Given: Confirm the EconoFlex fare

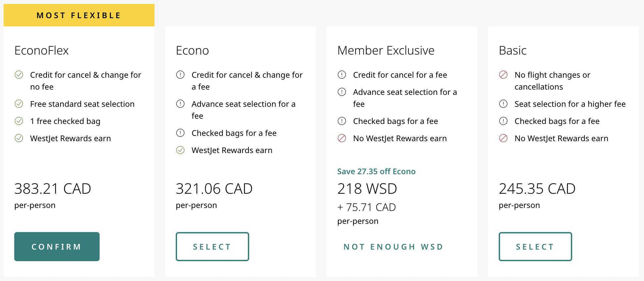Looking at the screenshot, I should [57, 247].
